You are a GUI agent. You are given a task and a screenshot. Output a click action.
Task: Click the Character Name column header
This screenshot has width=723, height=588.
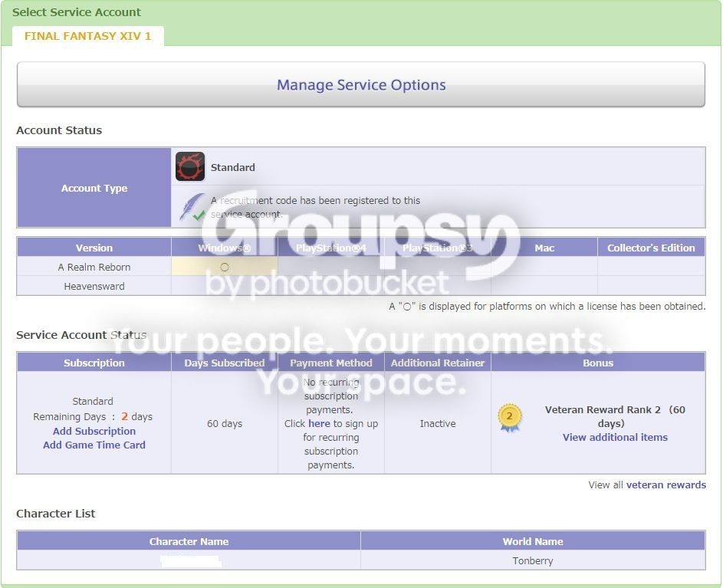coord(189,541)
